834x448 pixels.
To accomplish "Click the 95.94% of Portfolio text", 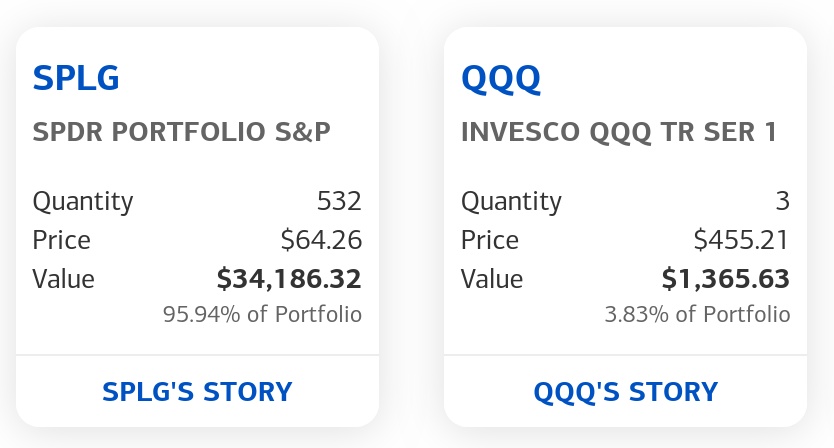I will click(262, 315).
